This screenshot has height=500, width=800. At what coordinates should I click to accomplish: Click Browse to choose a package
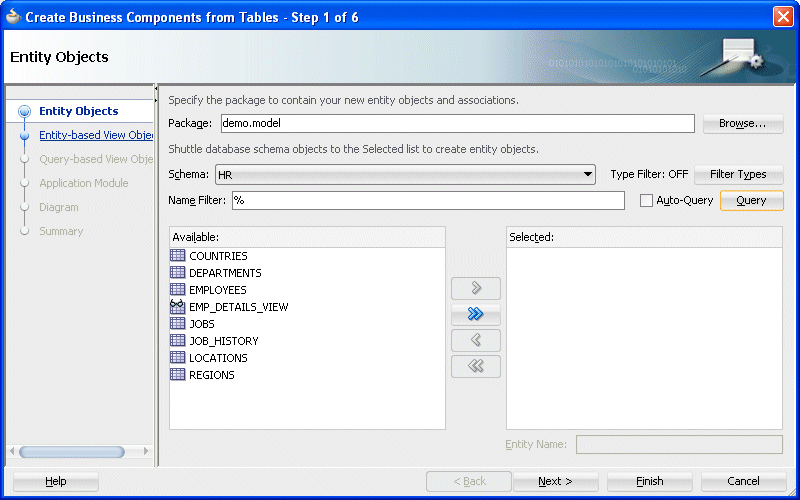(743, 123)
